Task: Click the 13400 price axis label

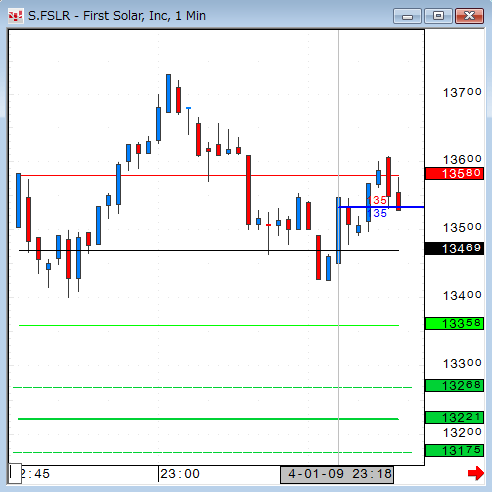Action: pos(462,296)
